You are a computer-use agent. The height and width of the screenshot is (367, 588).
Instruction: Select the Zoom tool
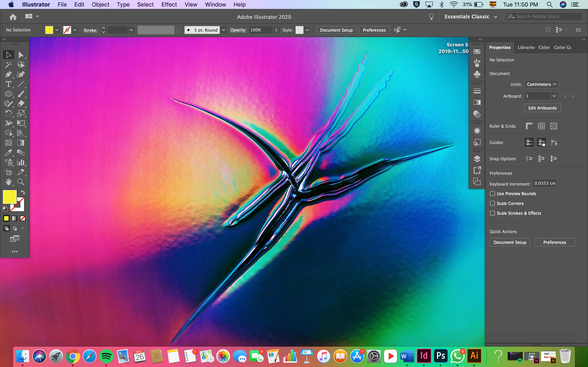tap(21, 182)
